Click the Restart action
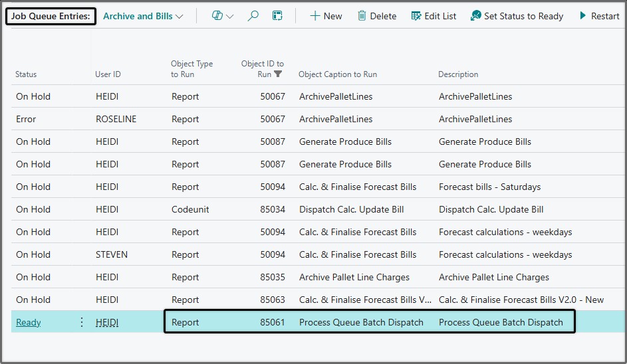Viewport: 627px width, 364px height. coord(599,16)
